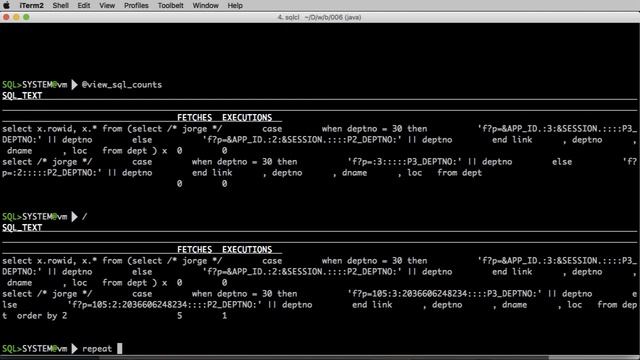The image size is (640, 360).
Task: Close the iTerm2 window with red button
Action: pyautogui.click(x=6, y=17)
